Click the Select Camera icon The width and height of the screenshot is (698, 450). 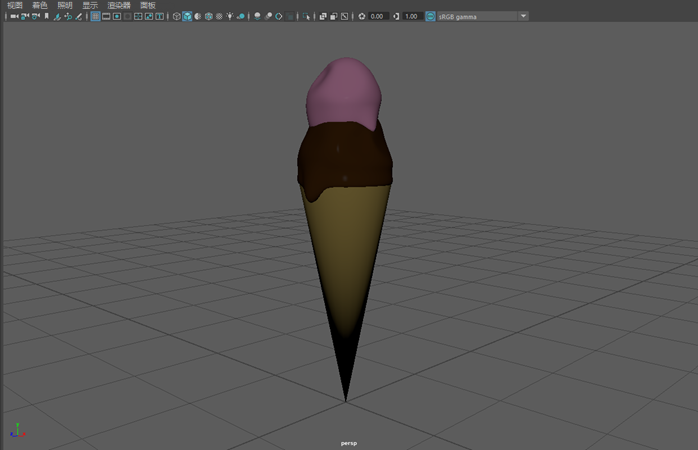(x=14, y=16)
